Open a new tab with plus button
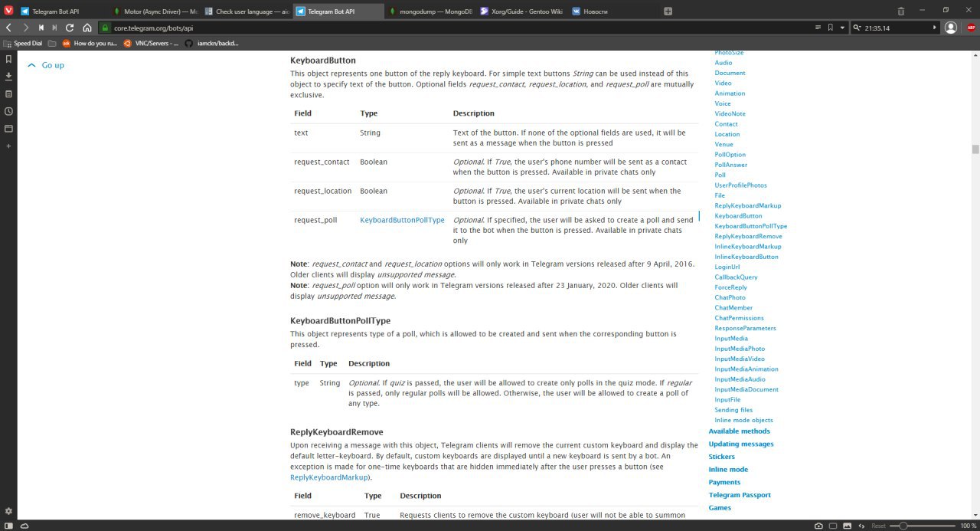 point(668,11)
